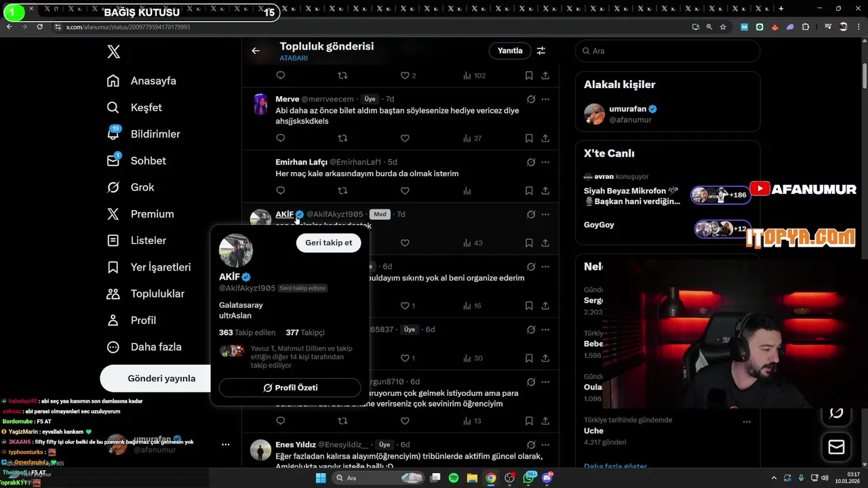This screenshot has height=488, width=868.
Task: Share Merve's post
Action: coord(545,138)
